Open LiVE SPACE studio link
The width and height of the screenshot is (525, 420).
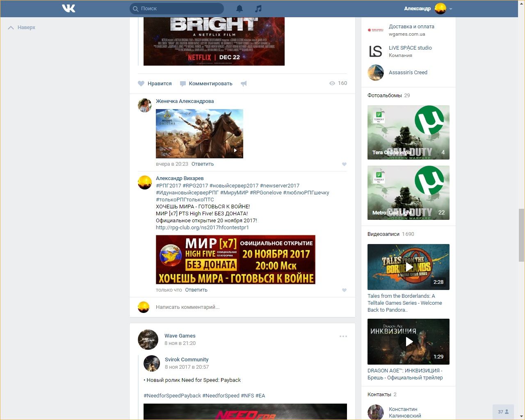tap(410, 48)
